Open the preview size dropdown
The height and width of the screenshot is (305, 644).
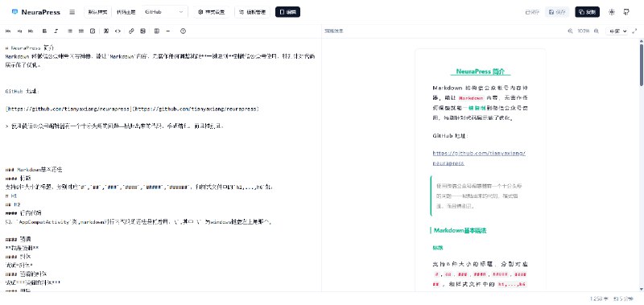click(617, 31)
